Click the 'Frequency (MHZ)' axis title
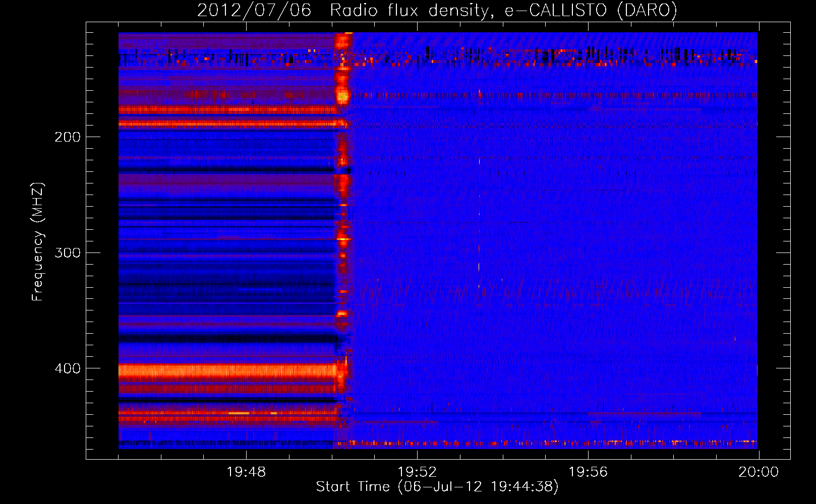This screenshot has height=504, width=816. (38, 241)
